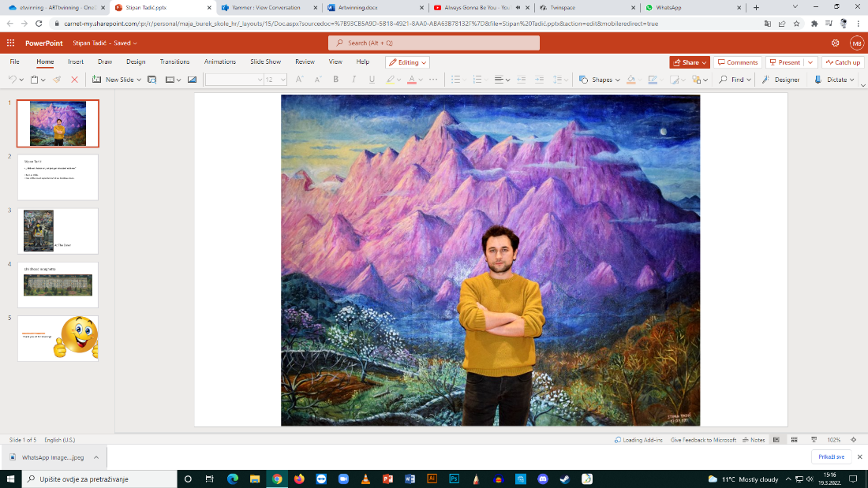The height and width of the screenshot is (488, 868).
Task: Open the File menu
Action: 14,62
